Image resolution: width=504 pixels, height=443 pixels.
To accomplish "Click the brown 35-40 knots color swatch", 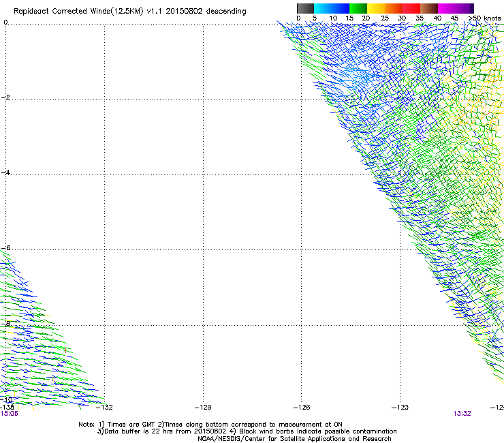I will click(x=429, y=8).
